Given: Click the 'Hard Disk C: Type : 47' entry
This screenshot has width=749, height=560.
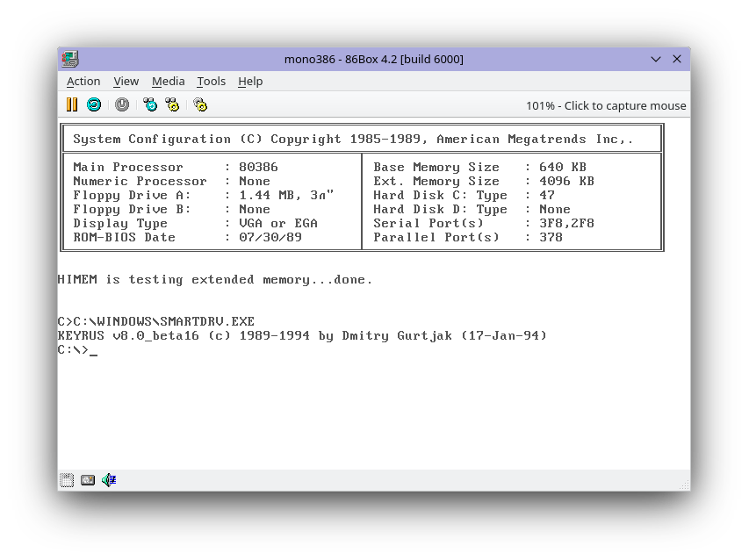Looking at the screenshot, I should coord(464,195).
